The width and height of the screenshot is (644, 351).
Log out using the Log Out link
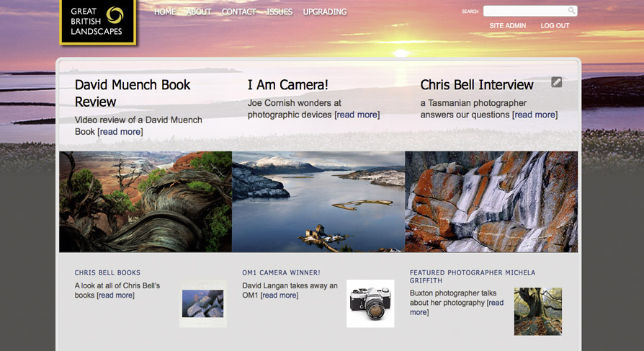[x=555, y=26]
